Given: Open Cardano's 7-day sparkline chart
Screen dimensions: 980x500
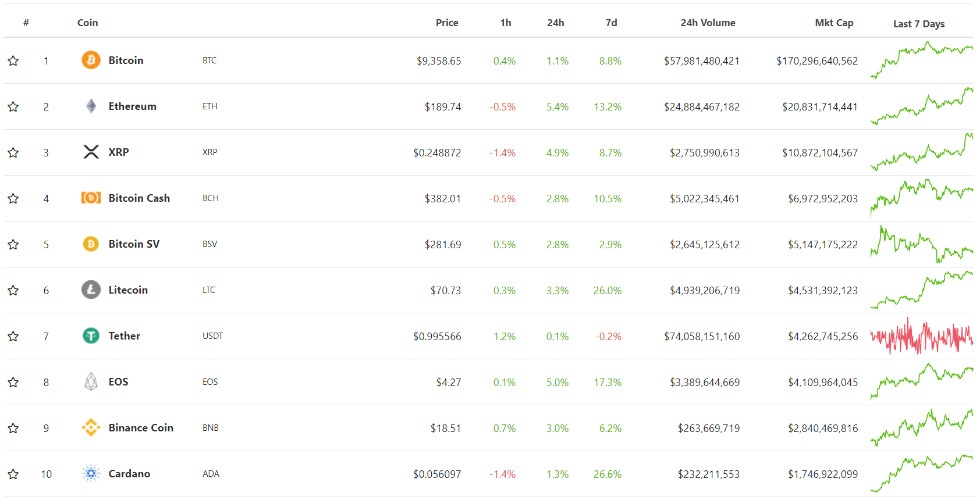Looking at the screenshot, I should point(922,473).
